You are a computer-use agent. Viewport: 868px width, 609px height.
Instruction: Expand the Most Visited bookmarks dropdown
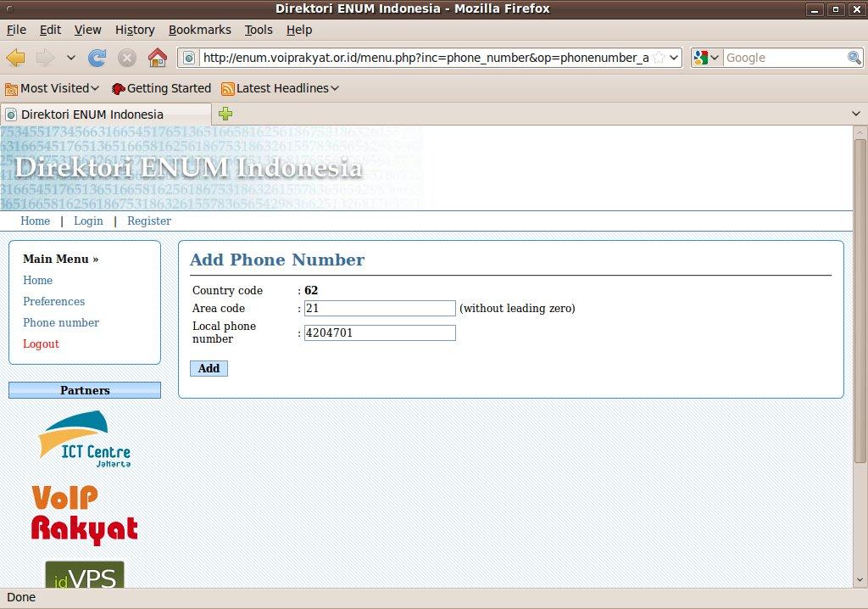(53, 88)
